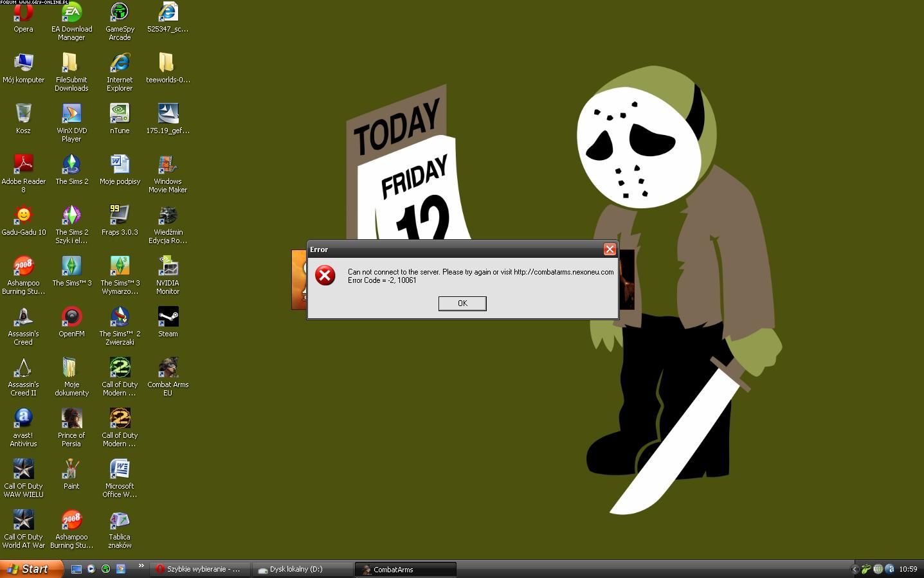Switch to Dysk lokalny (D:) taskbar button
This screenshot has width=924, height=578.
tap(303, 569)
